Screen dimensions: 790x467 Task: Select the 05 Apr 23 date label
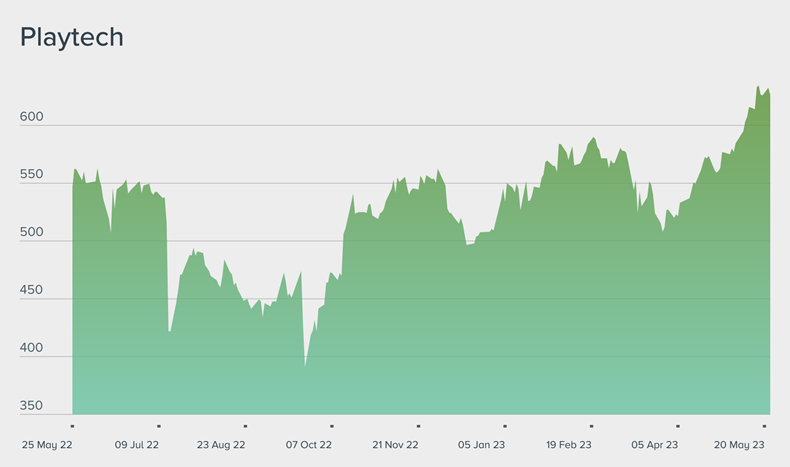[654, 444]
